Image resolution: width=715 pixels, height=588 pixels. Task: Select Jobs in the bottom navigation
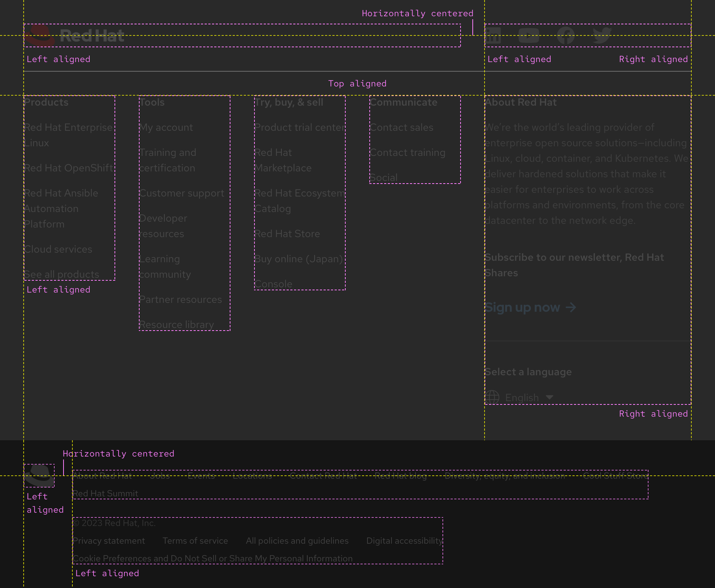coord(160,476)
